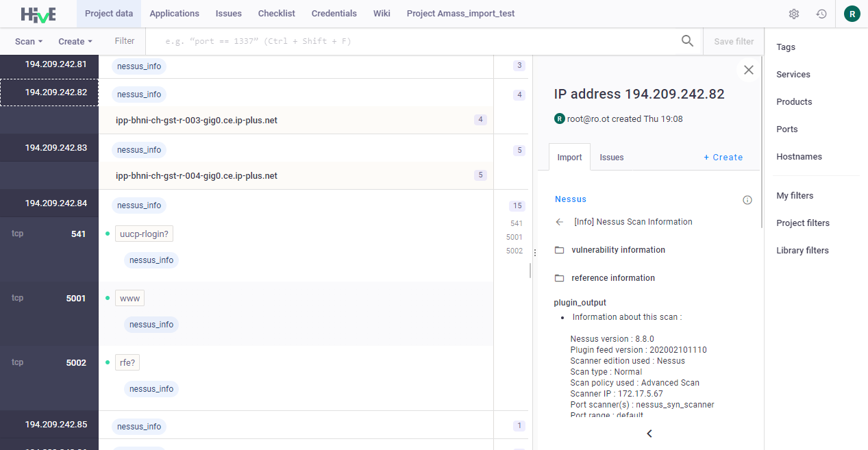
Task: Open the Checklist tab
Action: (277, 14)
